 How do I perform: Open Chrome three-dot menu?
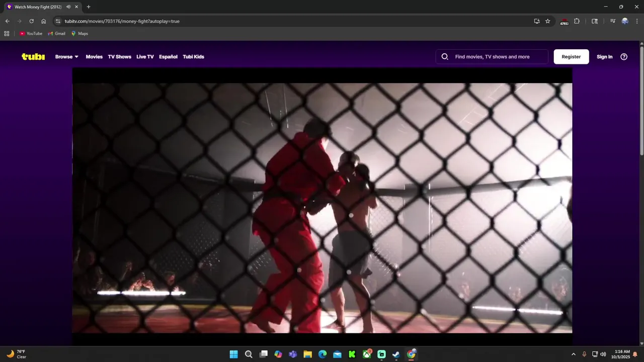pos(637,21)
